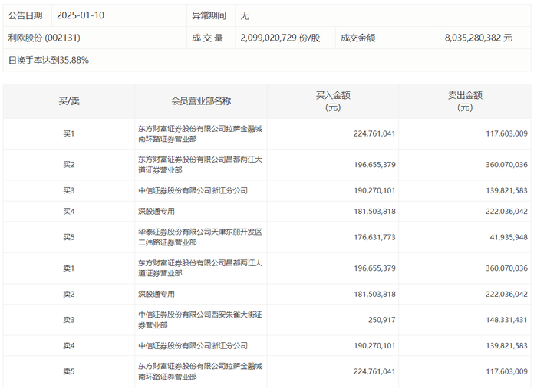Click 中信证券浙江分公司 in the 买3 row
Screen dimensions: 537x392
[193, 191]
